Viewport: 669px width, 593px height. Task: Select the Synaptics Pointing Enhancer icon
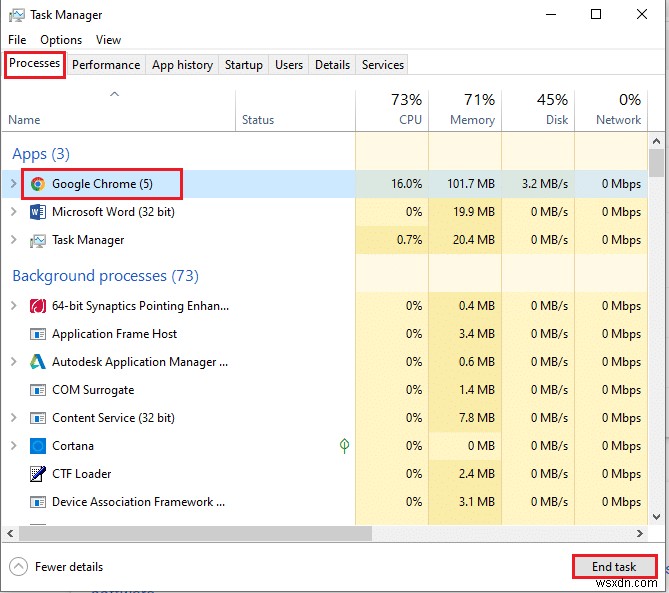click(x=38, y=306)
